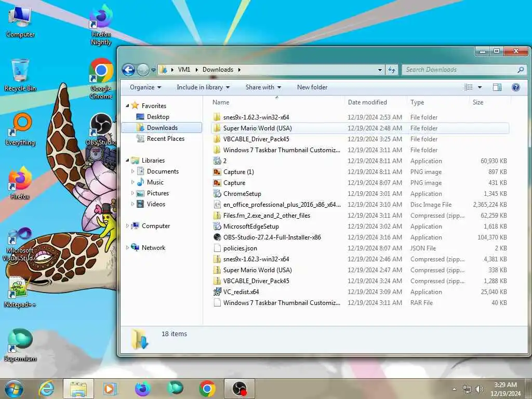
Task: Open the Explorer Help icon
Action: pos(516,87)
